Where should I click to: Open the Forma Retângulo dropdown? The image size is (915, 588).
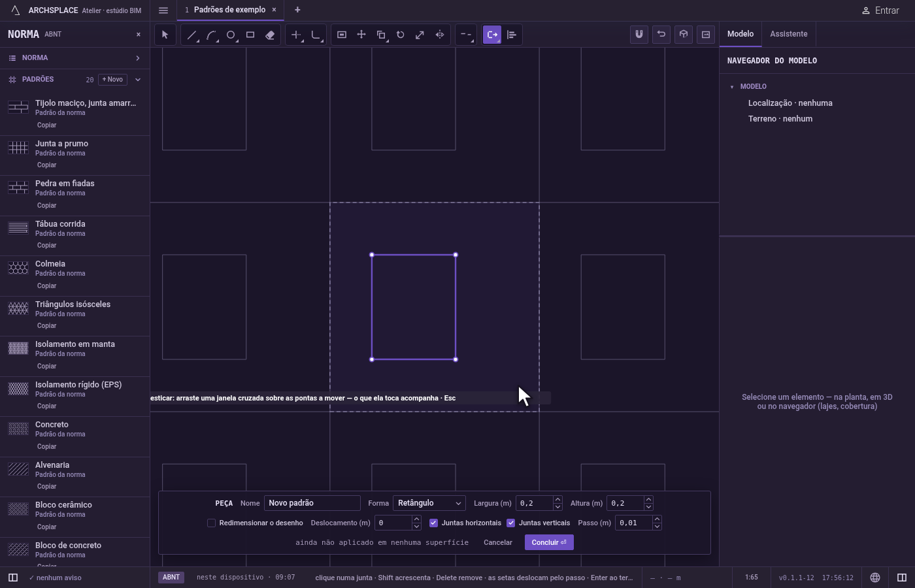coord(429,503)
